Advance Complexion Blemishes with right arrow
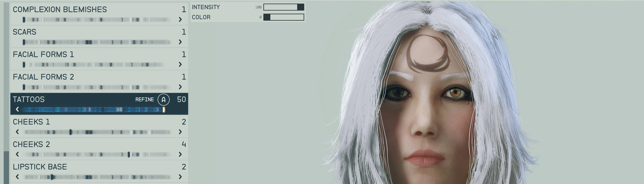 click(180, 19)
